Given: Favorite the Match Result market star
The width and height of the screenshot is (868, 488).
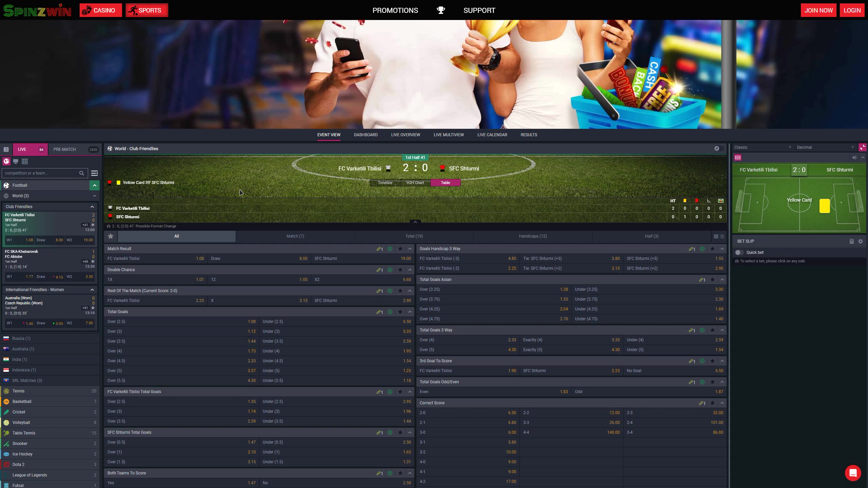Looking at the screenshot, I should [400, 249].
